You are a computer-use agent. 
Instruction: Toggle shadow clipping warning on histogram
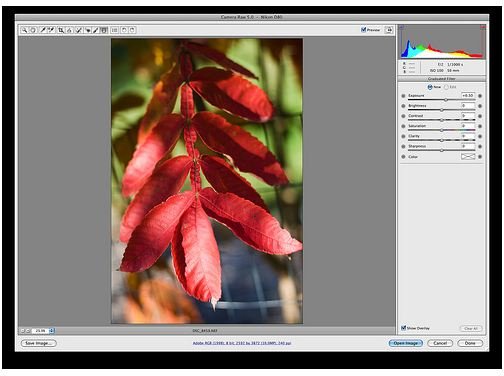402,27
